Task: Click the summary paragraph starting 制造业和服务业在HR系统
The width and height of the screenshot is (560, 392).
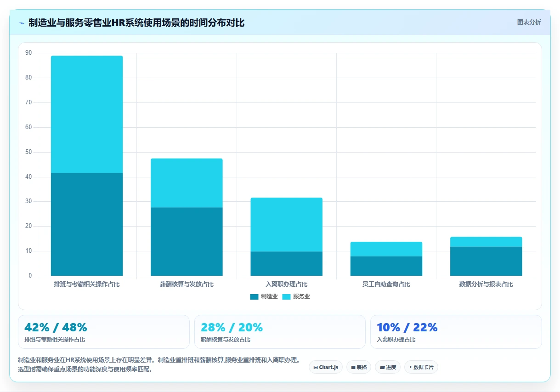Action: [x=159, y=364]
